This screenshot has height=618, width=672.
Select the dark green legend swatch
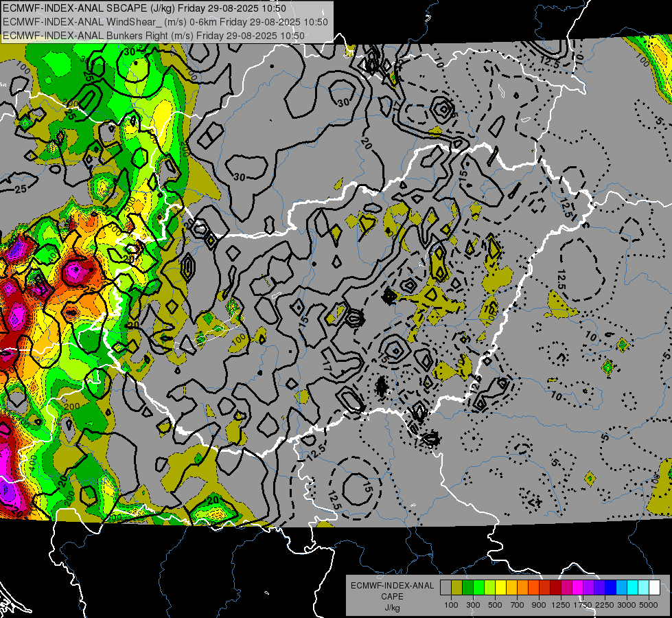(468, 588)
